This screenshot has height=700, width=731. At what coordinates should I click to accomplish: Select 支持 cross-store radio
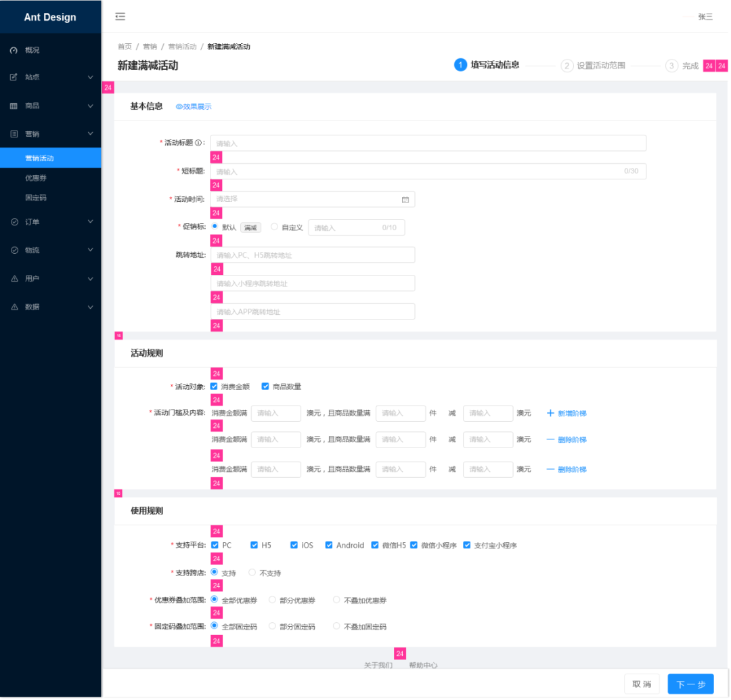[215, 572]
